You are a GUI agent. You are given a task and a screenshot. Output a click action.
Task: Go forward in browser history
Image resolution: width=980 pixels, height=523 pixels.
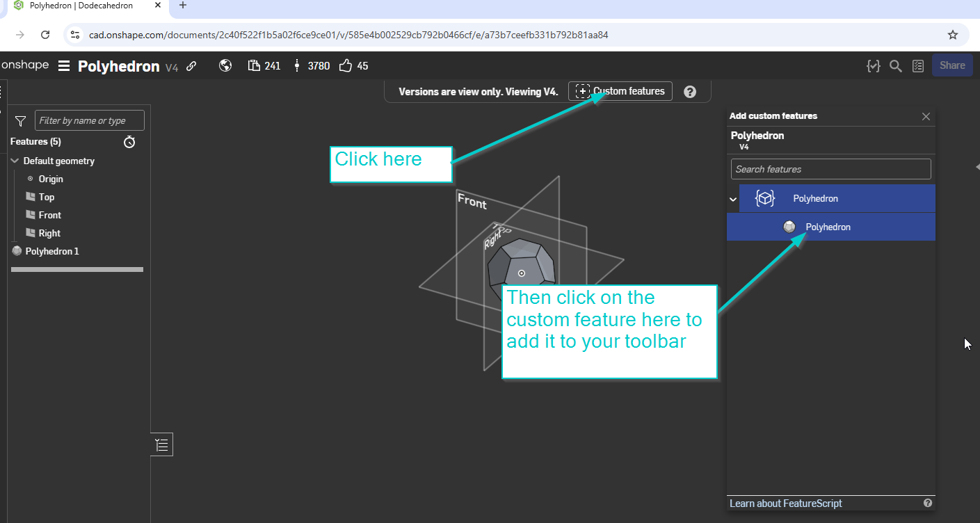[x=20, y=35]
